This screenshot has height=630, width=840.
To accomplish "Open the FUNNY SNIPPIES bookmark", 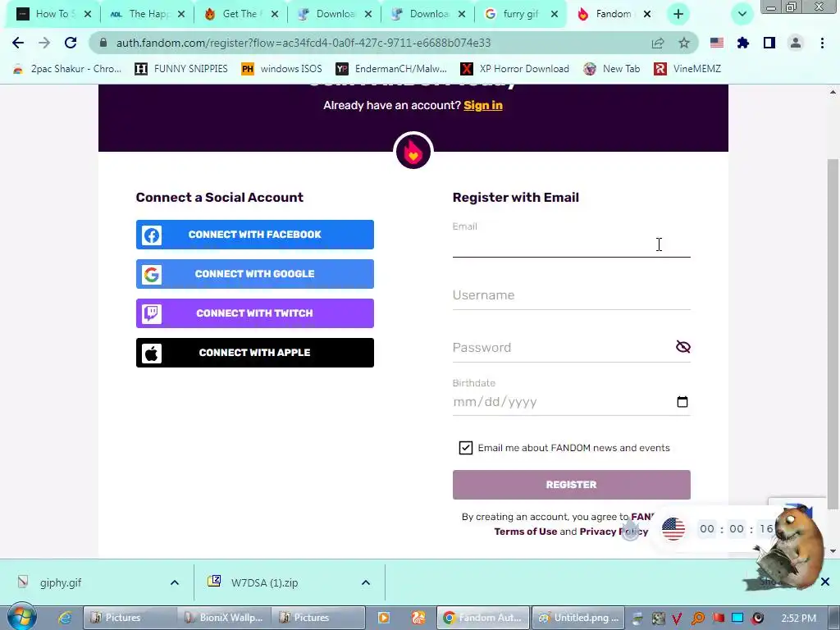I will [181, 69].
